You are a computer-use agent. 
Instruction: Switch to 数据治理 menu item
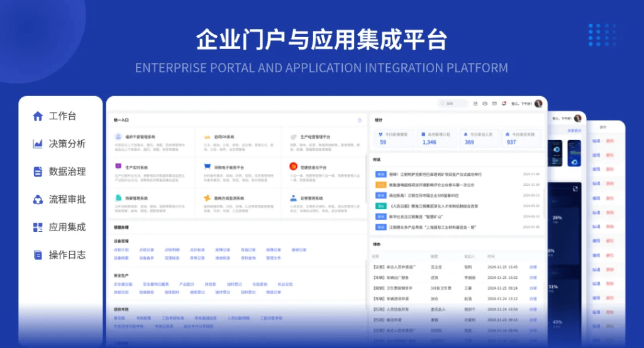(x=67, y=171)
